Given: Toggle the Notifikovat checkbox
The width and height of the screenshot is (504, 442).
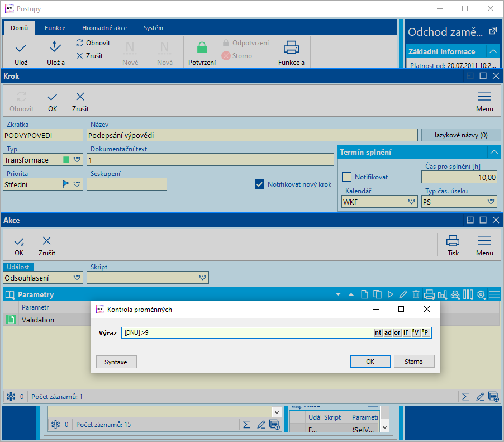Looking at the screenshot, I should [346, 177].
